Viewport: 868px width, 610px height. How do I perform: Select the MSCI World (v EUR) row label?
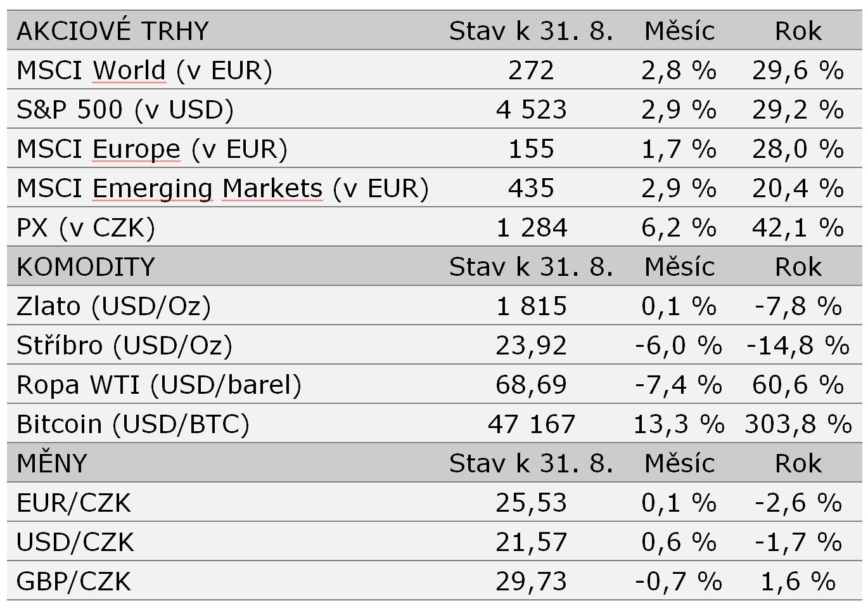pos(144,70)
